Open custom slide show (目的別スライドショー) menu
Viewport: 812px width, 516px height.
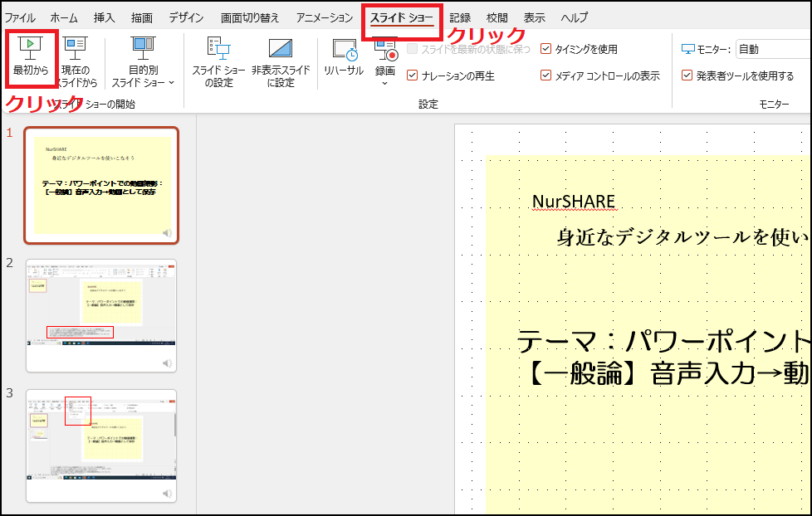pyautogui.click(x=143, y=61)
